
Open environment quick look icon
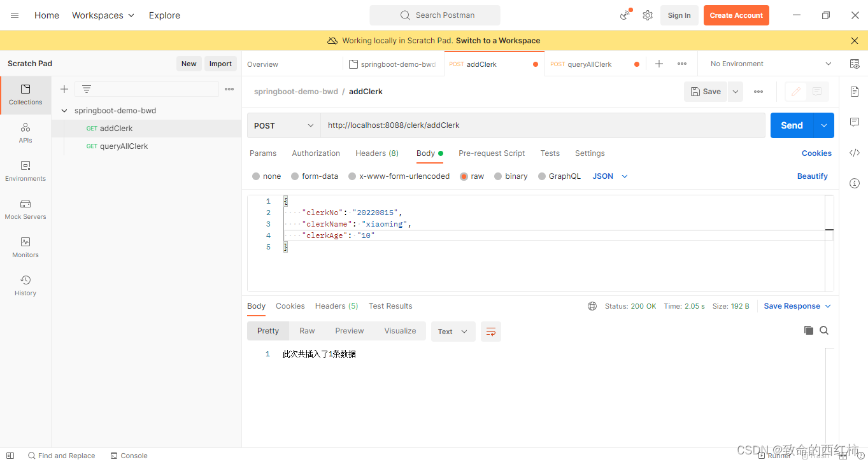click(855, 64)
